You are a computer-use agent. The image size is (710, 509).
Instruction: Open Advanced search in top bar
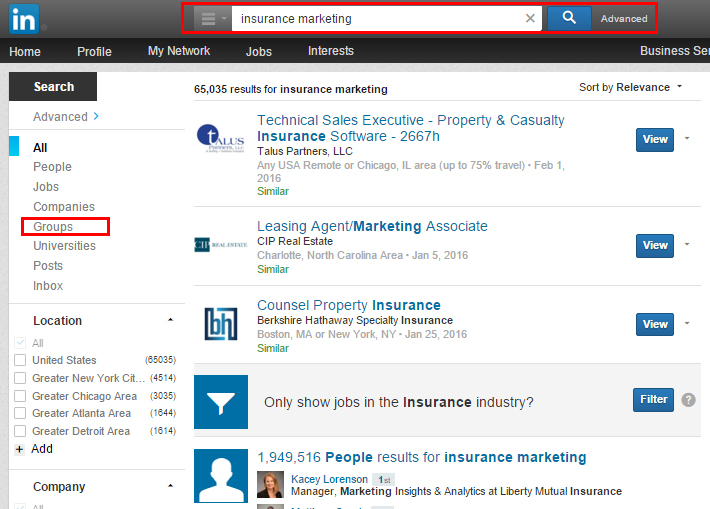[x=624, y=19]
